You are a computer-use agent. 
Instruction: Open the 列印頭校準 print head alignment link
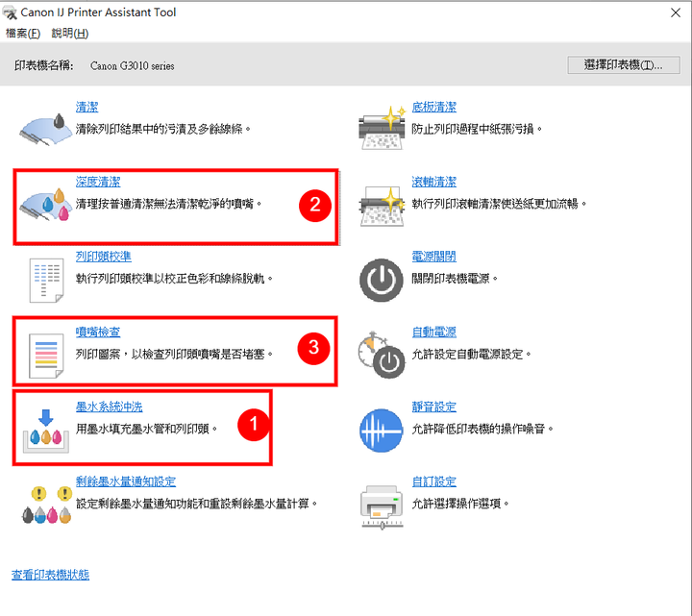click(103, 257)
